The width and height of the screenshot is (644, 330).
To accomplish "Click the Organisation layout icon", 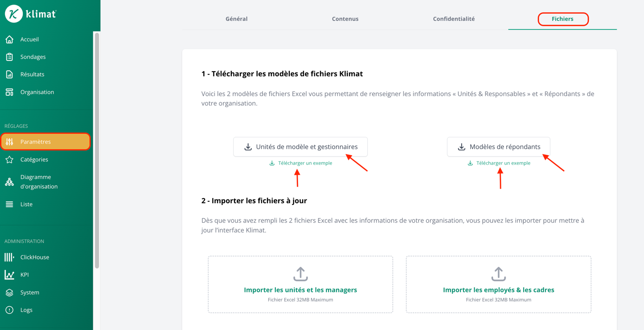I will (x=9, y=92).
